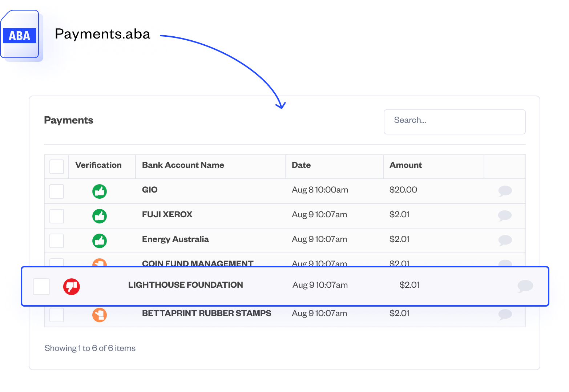Click the orange icon beside BETTAPRINT RUBBER STAMPS
The width and height of the screenshot is (569, 392).
tap(100, 315)
